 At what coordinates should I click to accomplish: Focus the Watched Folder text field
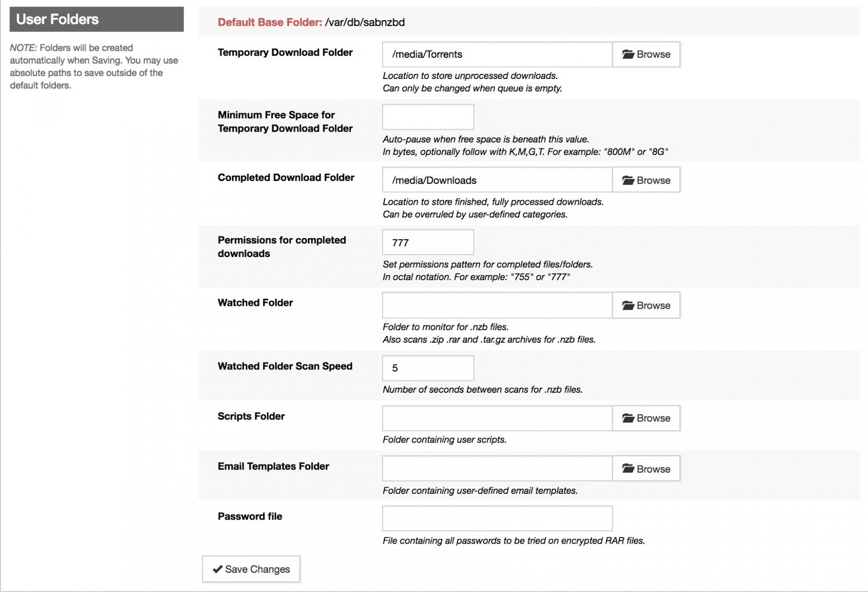click(497, 306)
